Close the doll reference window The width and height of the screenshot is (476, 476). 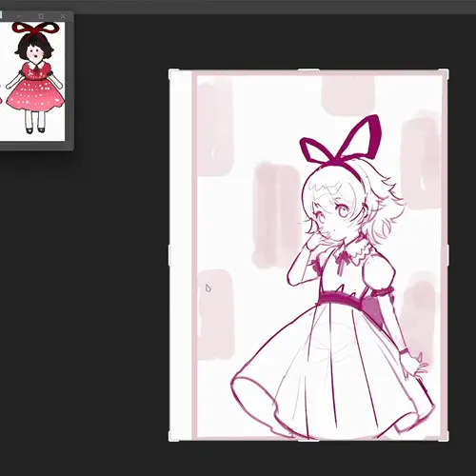pos(63,16)
